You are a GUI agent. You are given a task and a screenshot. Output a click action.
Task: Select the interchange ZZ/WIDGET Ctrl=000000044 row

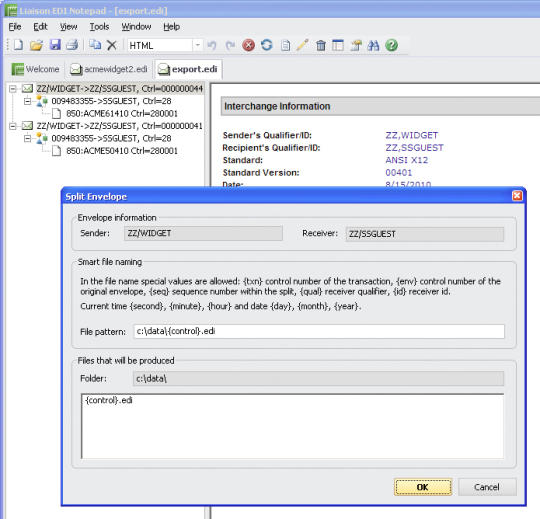(120, 89)
